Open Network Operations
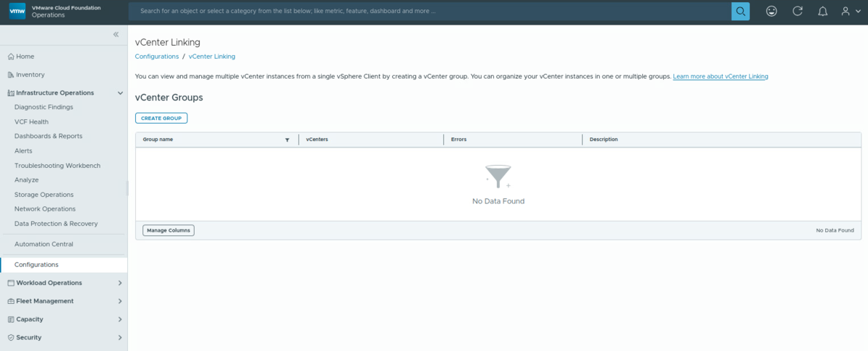This screenshot has height=351, width=868. click(x=45, y=209)
